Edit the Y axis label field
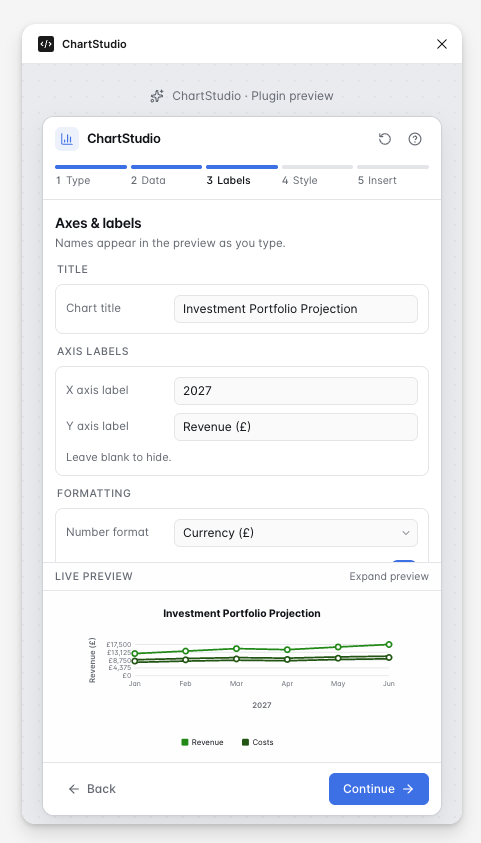The width and height of the screenshot is (481, 843). click(296, 427)
